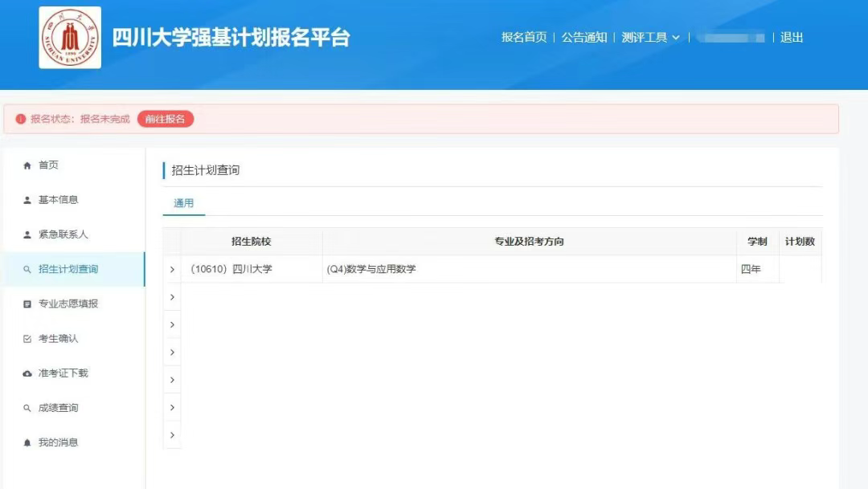Image resolution: width=868 pixels, height=489 pixels.
Task: Click the form icon beside 专业志愿填报
Action: pyautogui.click(x=27, y=304)
